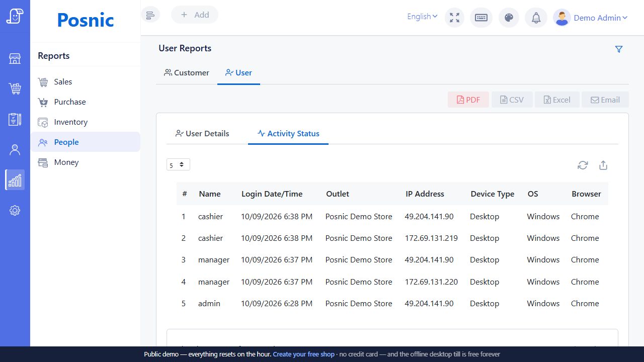Viewport: 644px width, 362px height.
Task: Switch to the User tab
Action: (x=238, y=73)
